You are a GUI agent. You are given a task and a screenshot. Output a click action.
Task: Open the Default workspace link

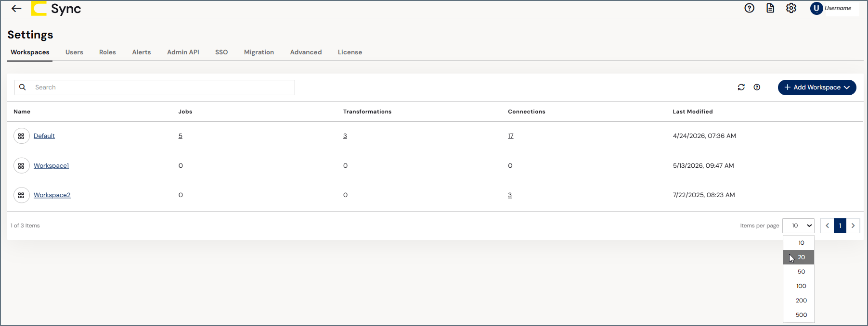point(44,136)
